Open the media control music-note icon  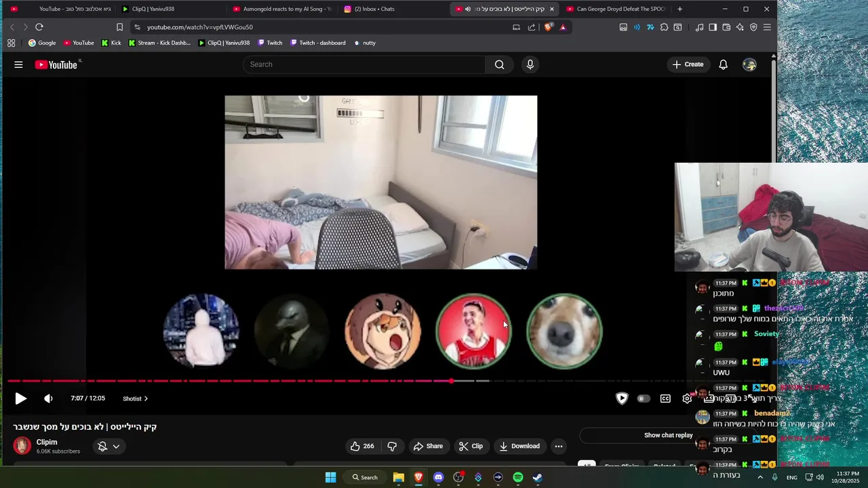pos(699,27)
